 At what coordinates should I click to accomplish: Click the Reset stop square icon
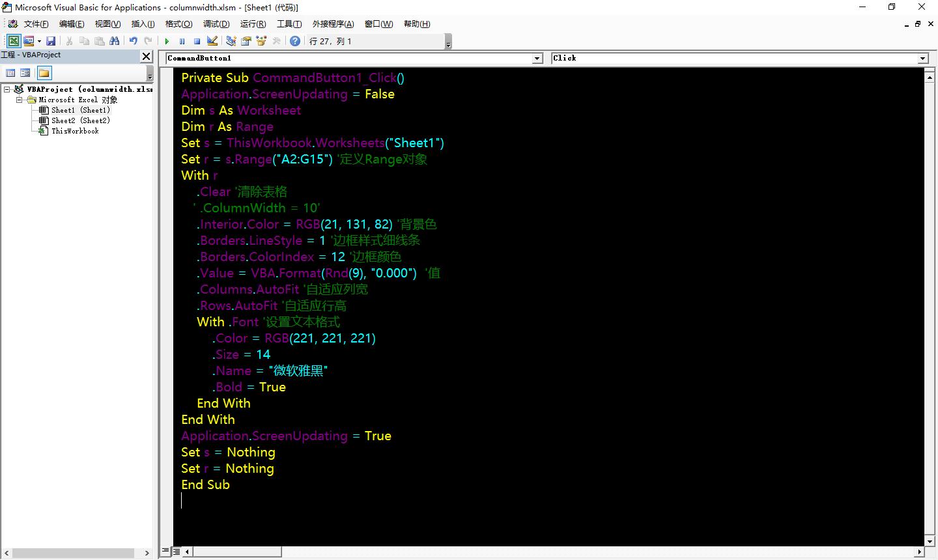tap(197, 41)
